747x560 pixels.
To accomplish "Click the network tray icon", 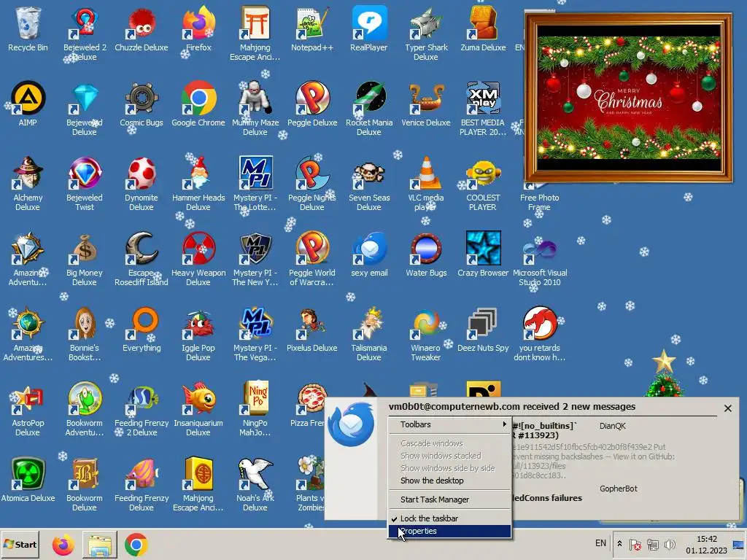I will point(652,544).
